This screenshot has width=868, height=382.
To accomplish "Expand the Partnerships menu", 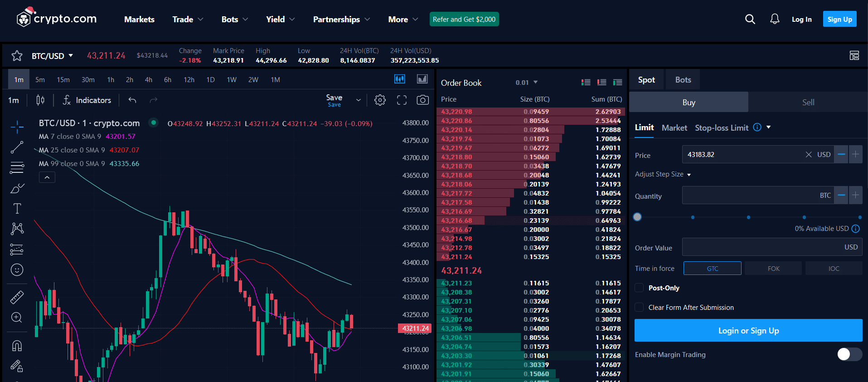I will [x=342, y=19].
